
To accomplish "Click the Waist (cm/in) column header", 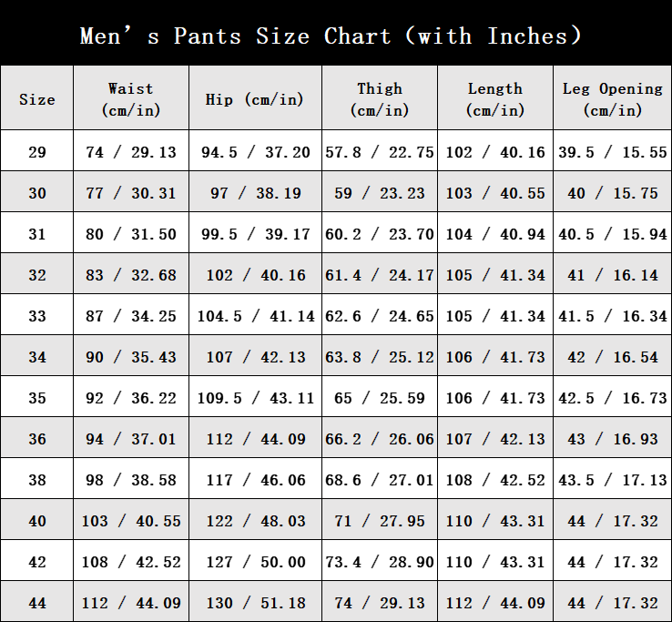I will tap(131, 99).
